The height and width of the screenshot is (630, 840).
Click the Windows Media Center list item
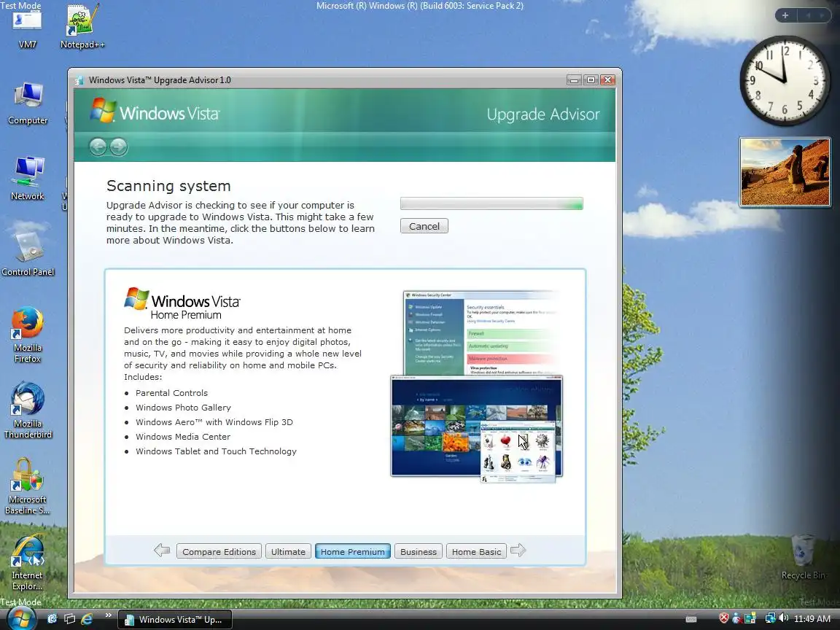pos(183,437)
